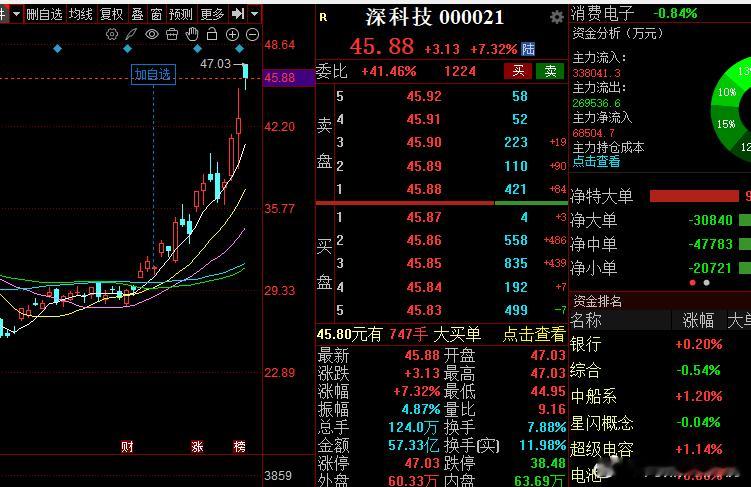Click the 净大单 value -30840

tap(710, 220)
